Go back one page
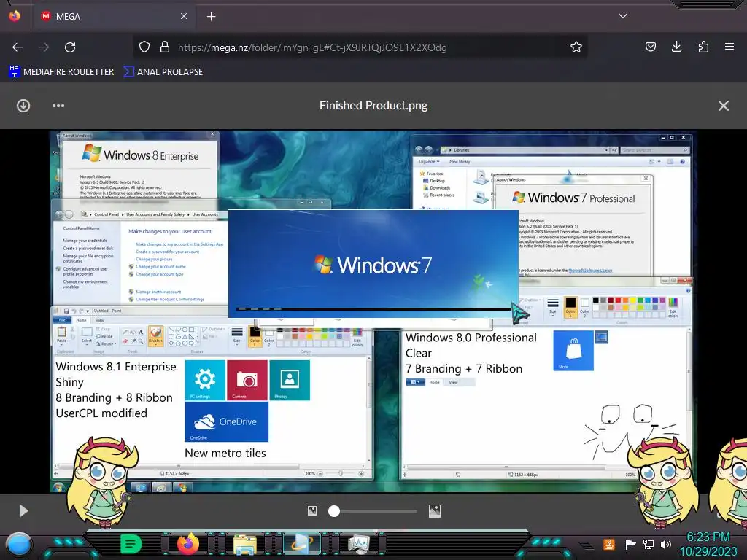This screenshot has height=560, width=747. pos(18,47)
